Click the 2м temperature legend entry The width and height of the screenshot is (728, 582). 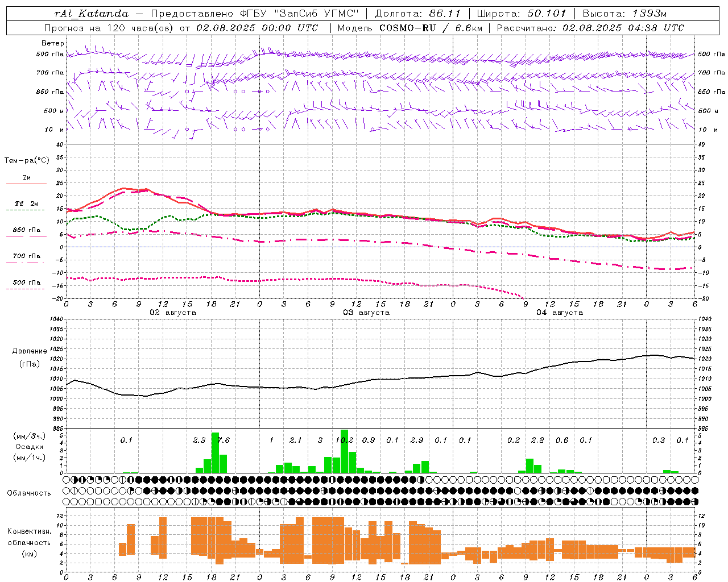pyautogui.click(x=27, y=178)
